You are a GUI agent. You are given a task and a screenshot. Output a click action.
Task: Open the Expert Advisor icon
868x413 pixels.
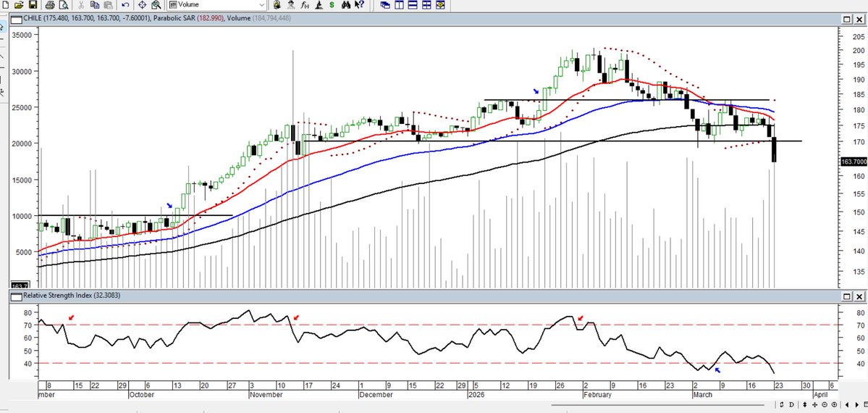[x=277, y=5]
